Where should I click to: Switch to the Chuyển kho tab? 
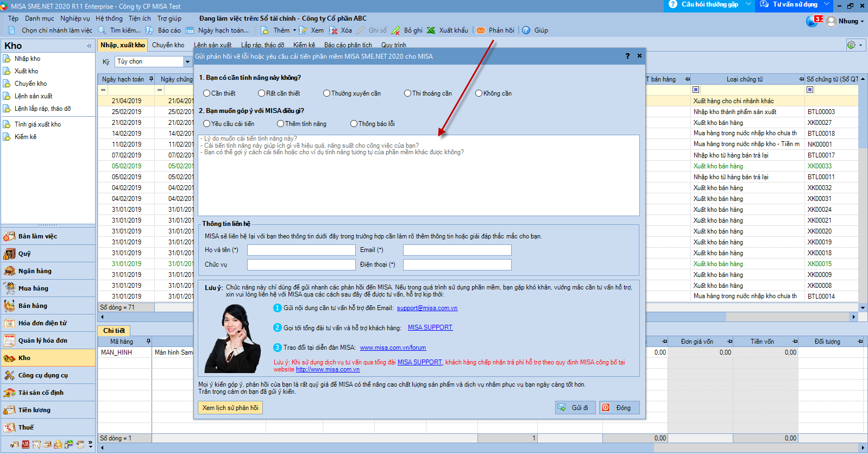pos(168,45)
